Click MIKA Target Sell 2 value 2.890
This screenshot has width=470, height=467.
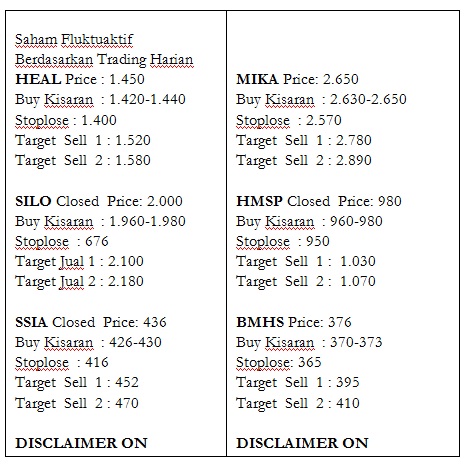pos(354,160)
